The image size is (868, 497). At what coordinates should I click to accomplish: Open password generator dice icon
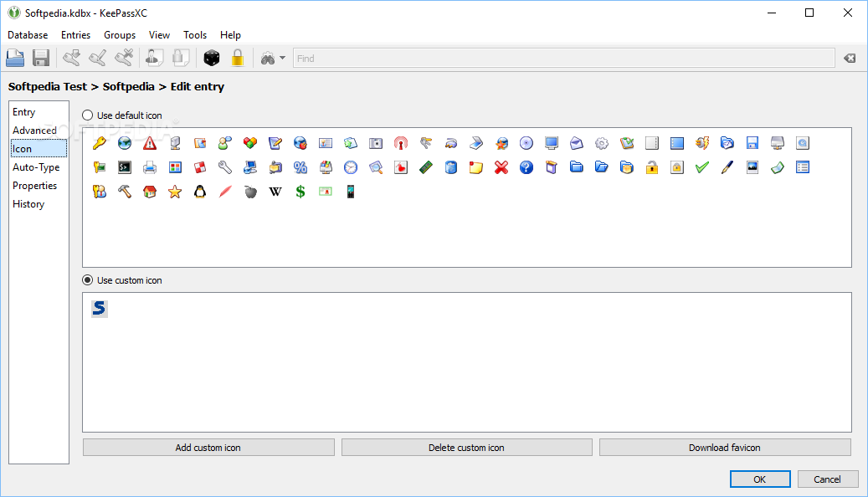[212, 58]
